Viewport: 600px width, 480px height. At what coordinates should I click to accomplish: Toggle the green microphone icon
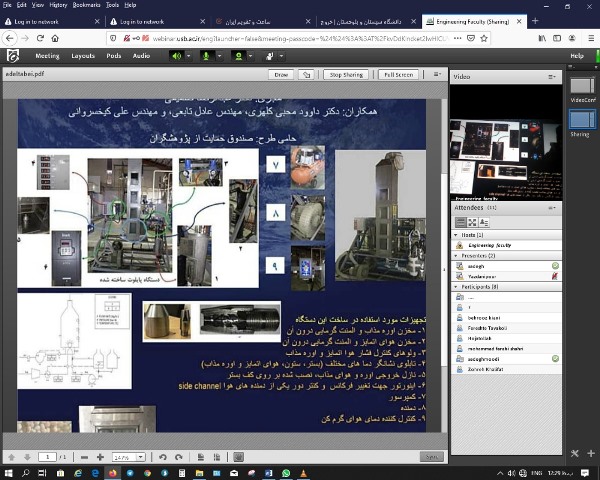[x=206, y=56]
